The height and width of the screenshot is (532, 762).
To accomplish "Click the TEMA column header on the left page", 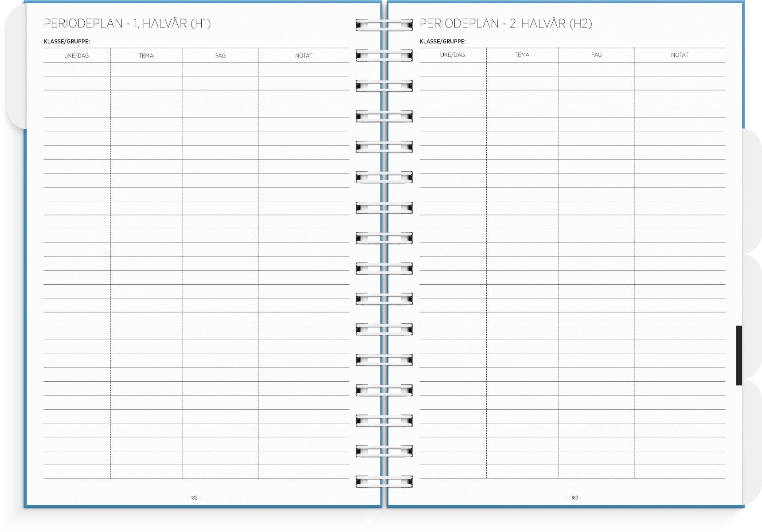I will coord(146,55).
